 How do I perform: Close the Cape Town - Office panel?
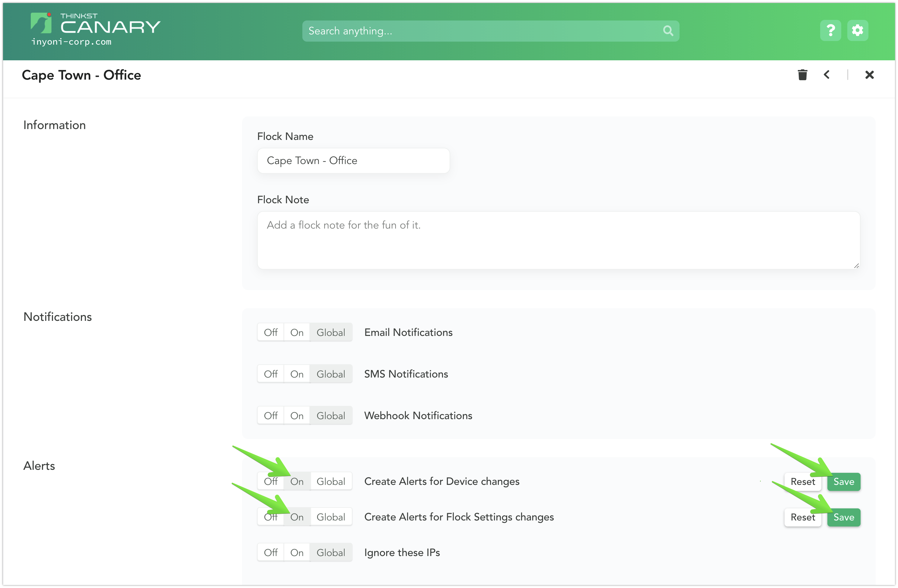pos(869,74)
